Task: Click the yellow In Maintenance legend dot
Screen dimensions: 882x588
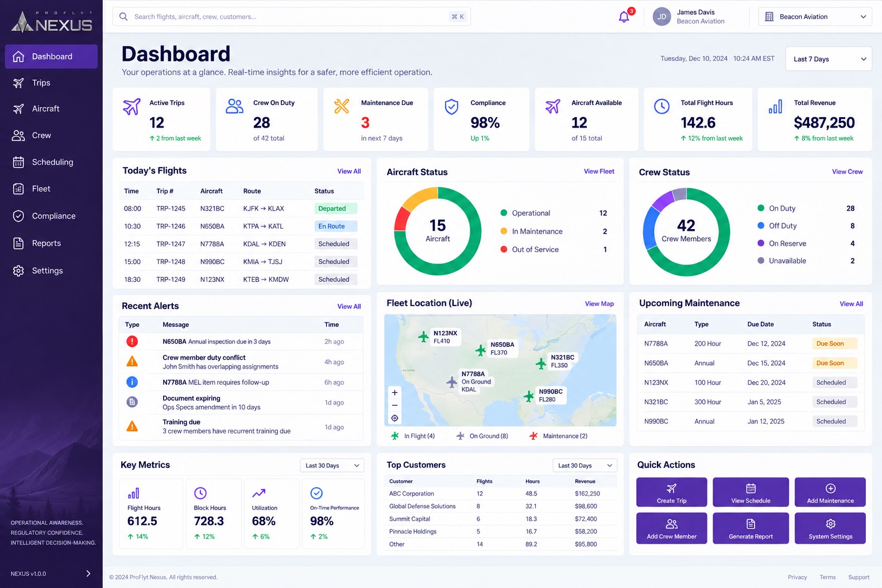Action: point(504,231)
